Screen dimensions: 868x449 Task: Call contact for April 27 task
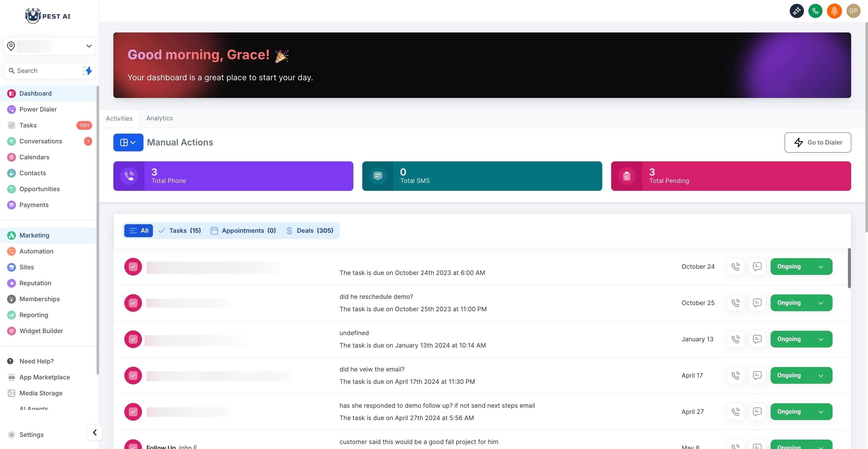tap(735, 412)
